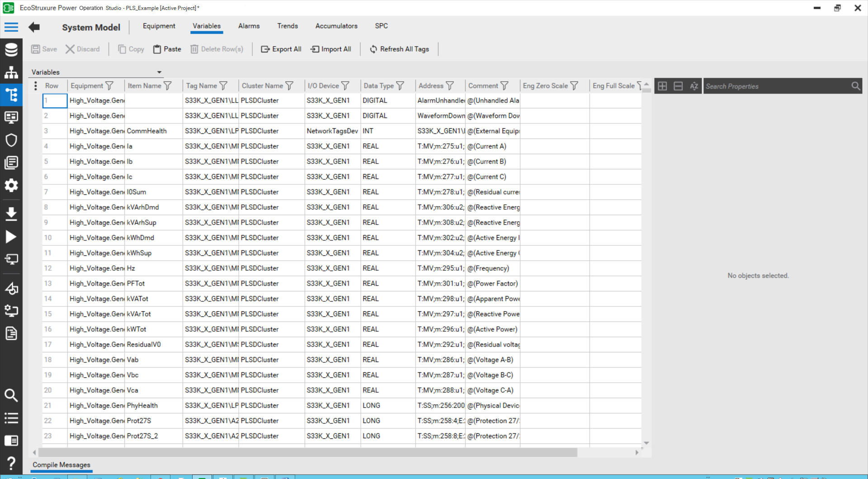This screenshot has width=868, height=479.
Task: Click the monitor with arrow sidebar icon
Action: 11,259
